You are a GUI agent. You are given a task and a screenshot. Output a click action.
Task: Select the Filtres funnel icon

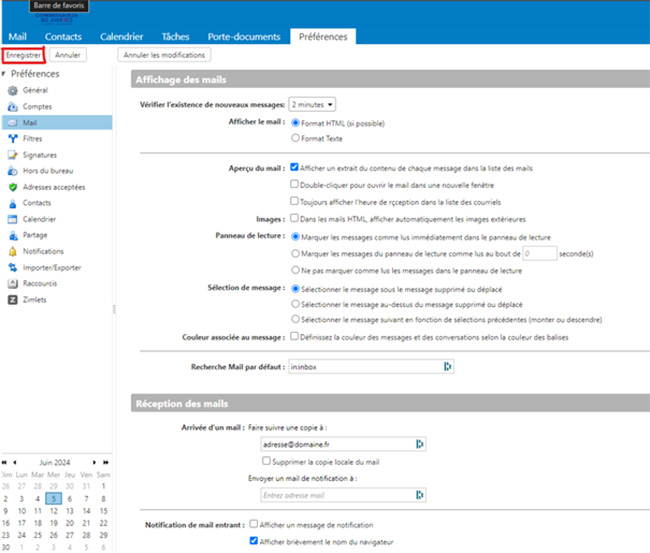coord(13,138)
